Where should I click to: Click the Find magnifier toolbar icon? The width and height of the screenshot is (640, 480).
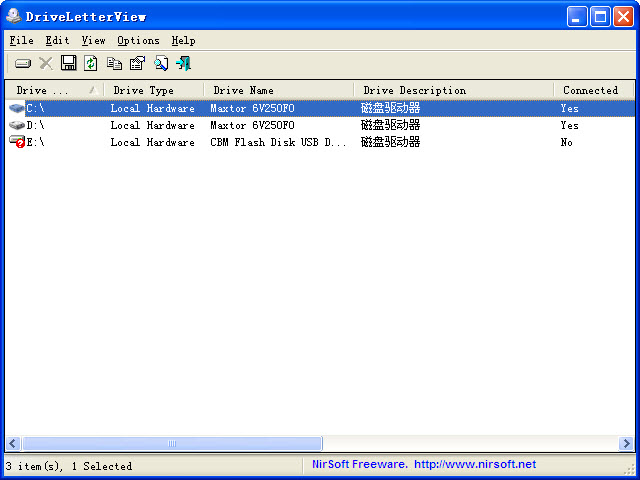click(x=161, y=64)
